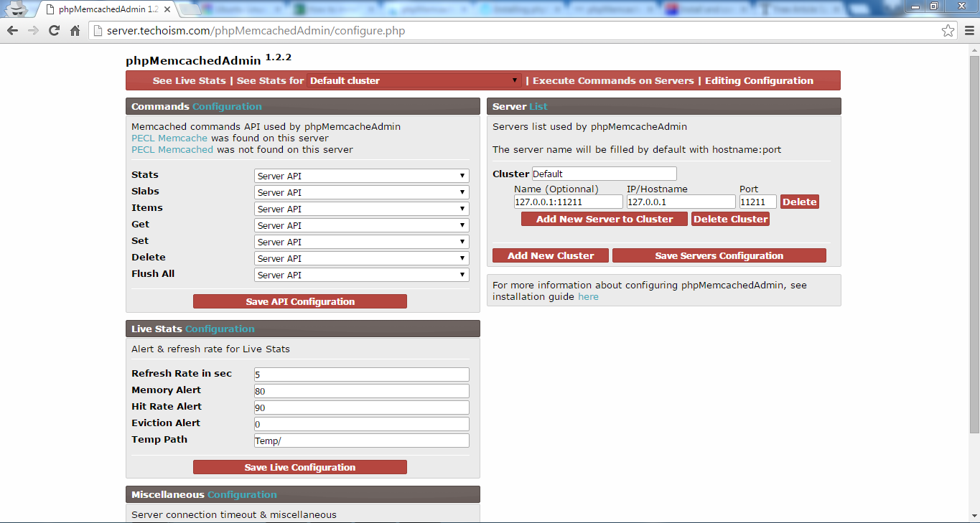Click Delete Cluster button
980x523 pixels.
[731, 219]
